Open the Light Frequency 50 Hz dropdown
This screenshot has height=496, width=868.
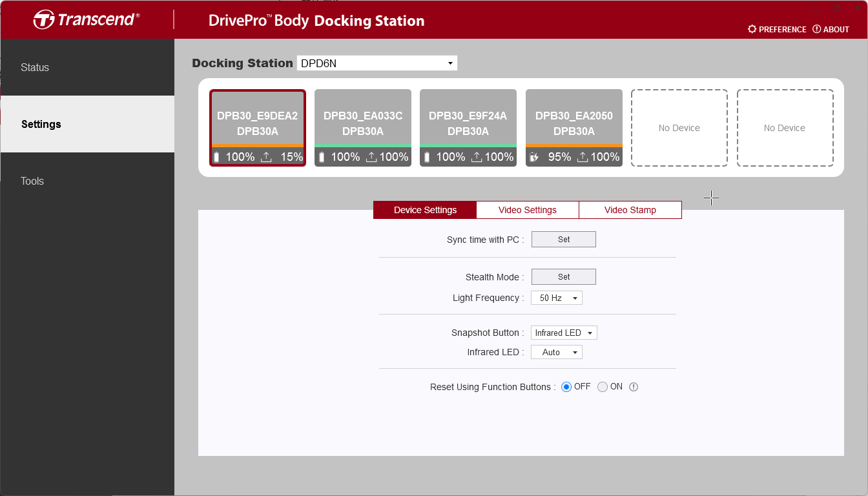(556, 298)
